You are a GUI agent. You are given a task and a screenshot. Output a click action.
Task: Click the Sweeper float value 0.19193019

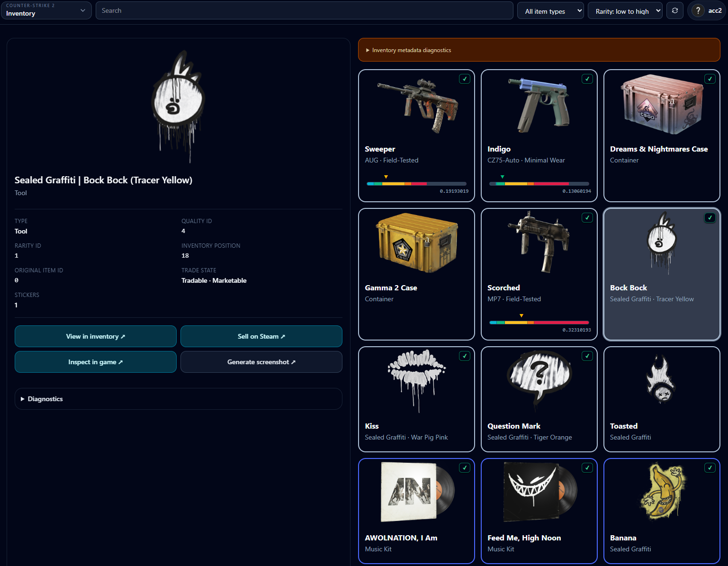tap(454, 191)
